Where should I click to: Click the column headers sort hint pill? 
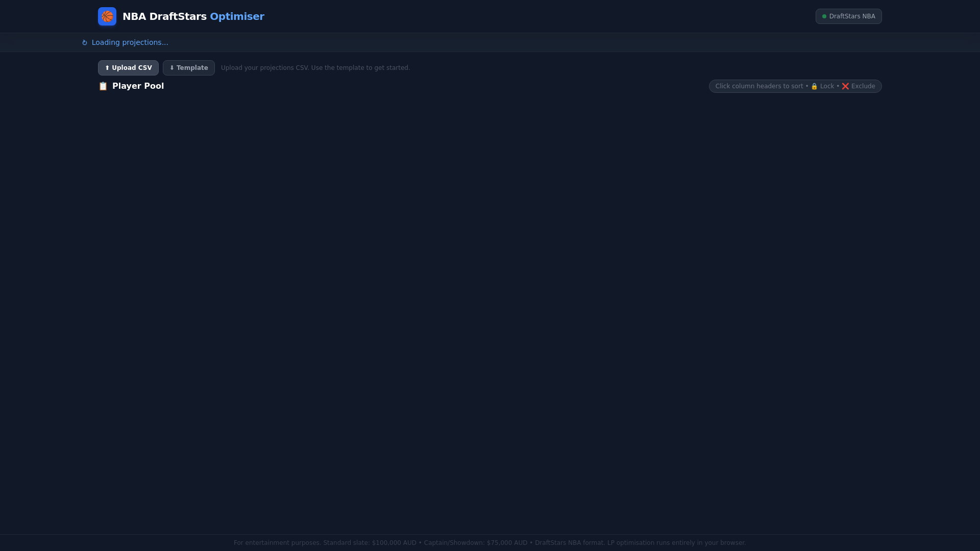(795, 86)
